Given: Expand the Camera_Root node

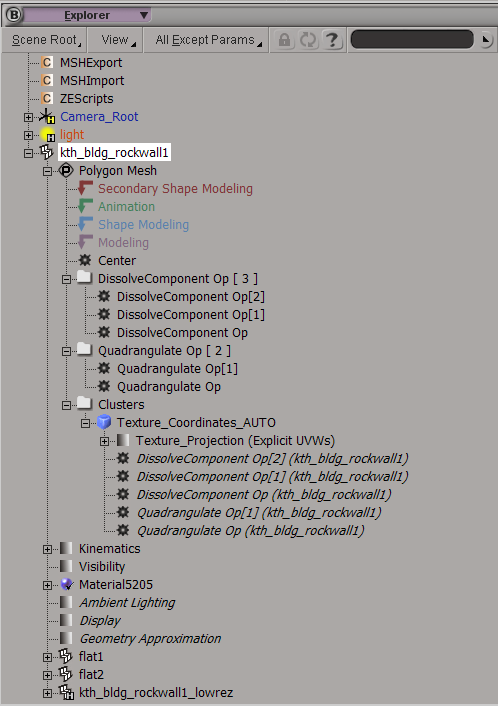Looking at the screenshot, I should point(28,117).
